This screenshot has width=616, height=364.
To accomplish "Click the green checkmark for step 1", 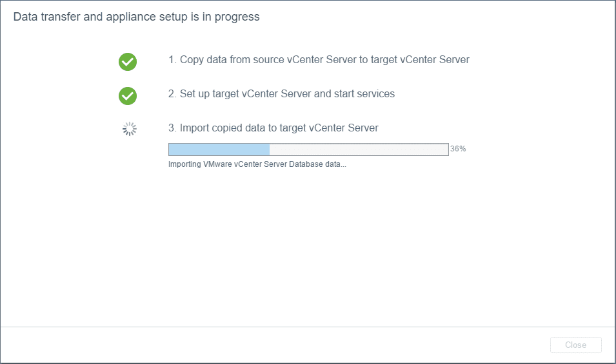I will coord(128,62).
